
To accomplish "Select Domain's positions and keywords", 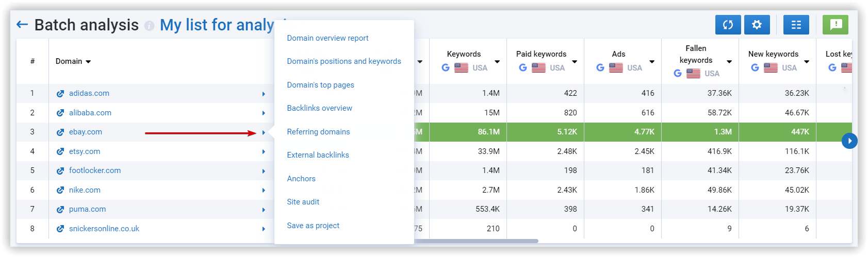I will click(x=344, y=61).
